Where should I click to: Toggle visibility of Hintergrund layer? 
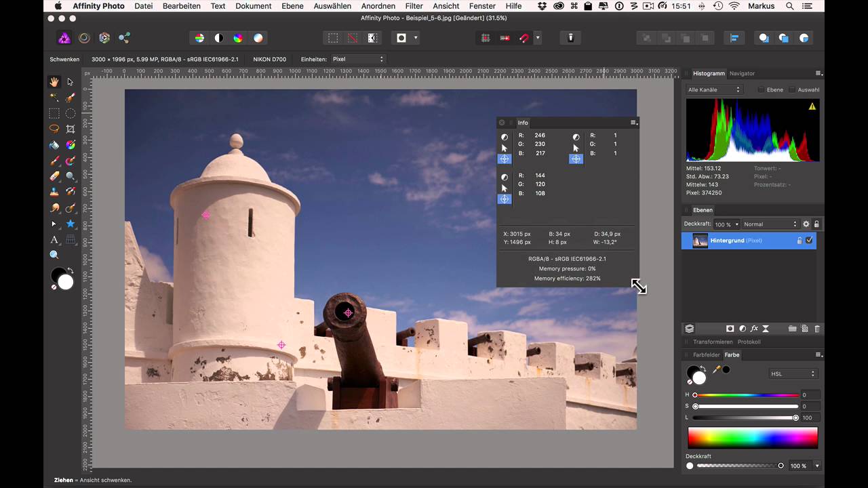(x=810, y=241)
